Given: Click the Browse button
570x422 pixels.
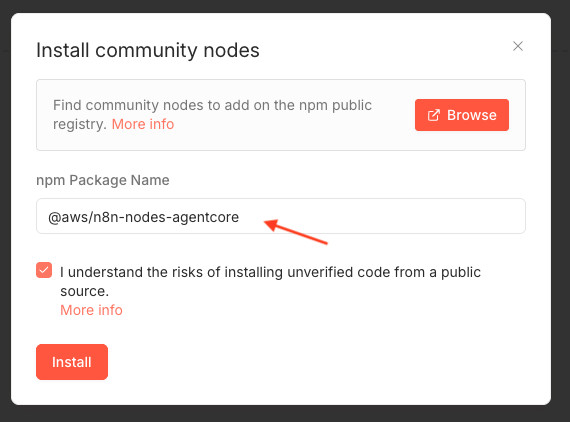Looking at the screenshot, I should pyautogui.click(x=462, y=115).
